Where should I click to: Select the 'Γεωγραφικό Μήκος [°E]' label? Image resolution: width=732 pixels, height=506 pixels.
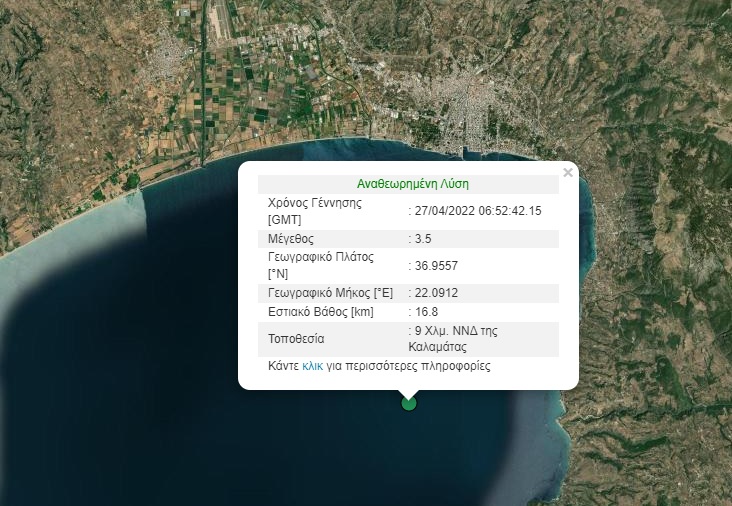331,293
